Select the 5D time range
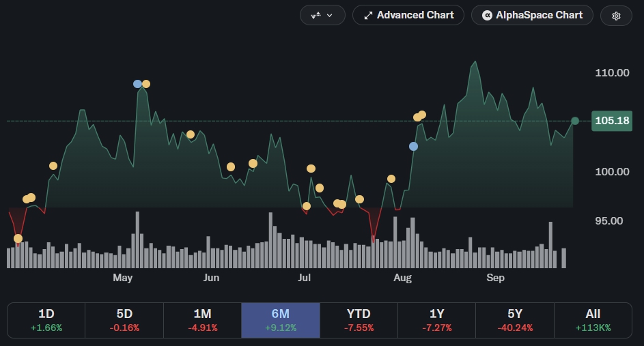Image resolution: width=644 pixels, height=346 pixels. 124,320
